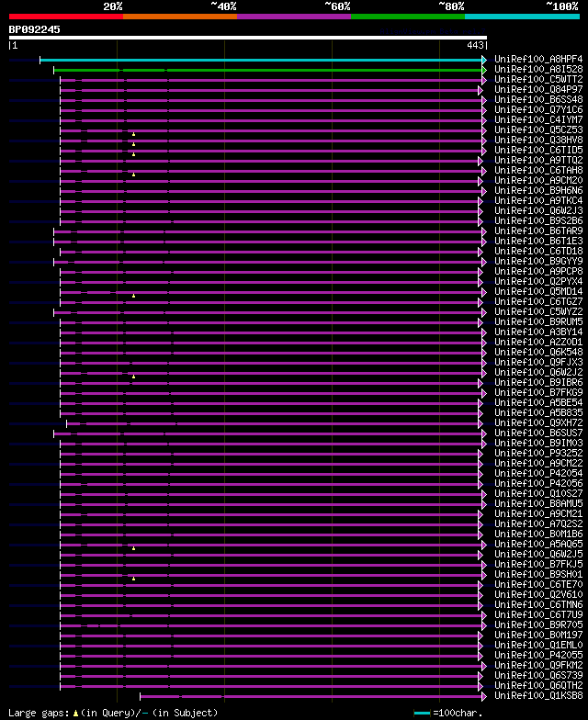Select the UniRef100_P93252 label

[538, 454]
